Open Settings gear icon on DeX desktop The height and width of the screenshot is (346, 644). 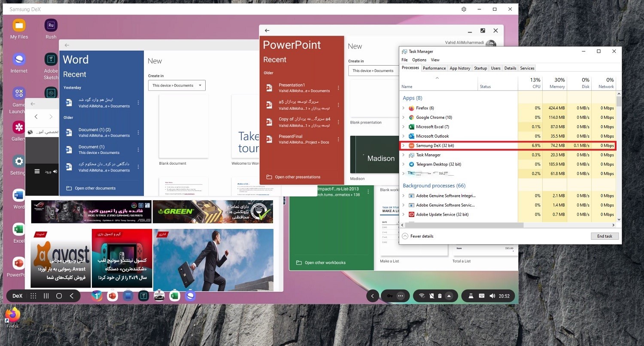tap(19, 161)
